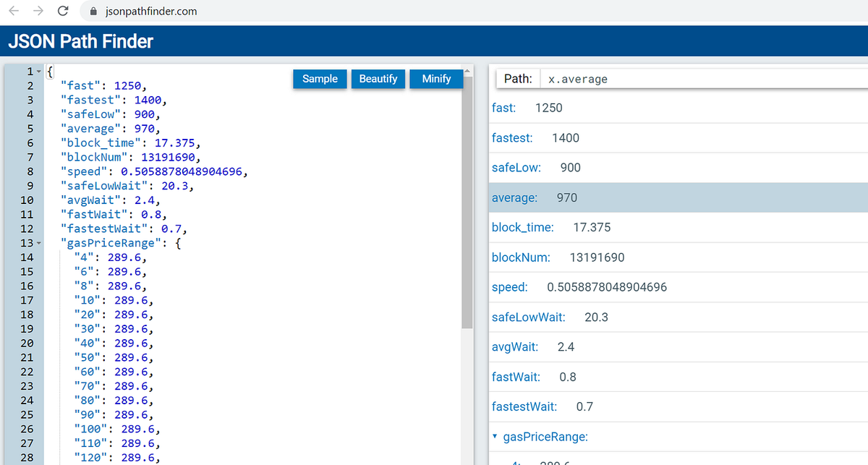Select the blockNum row in the tree
Image resolution: width=868 pixels, height=465 pixels.
(679, 257)
